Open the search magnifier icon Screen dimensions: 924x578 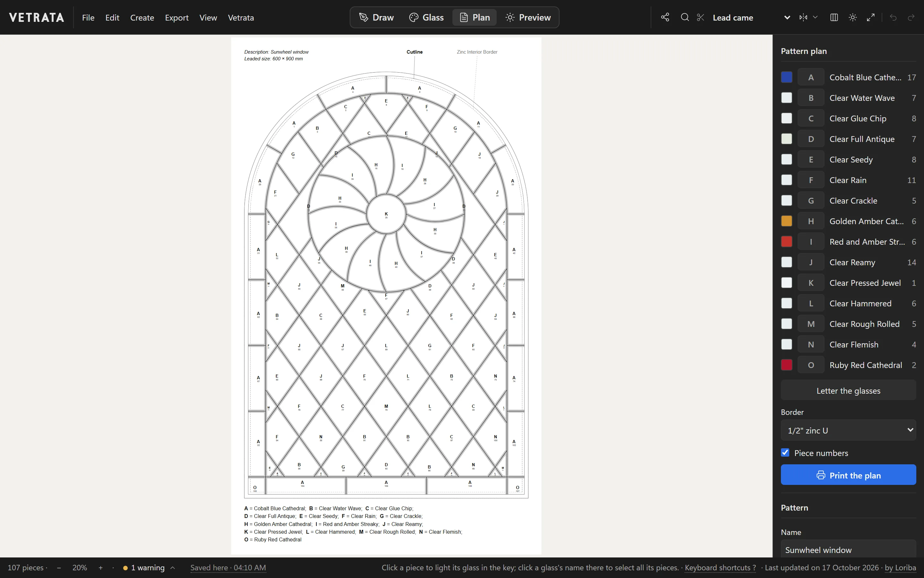tap(685, 17)
